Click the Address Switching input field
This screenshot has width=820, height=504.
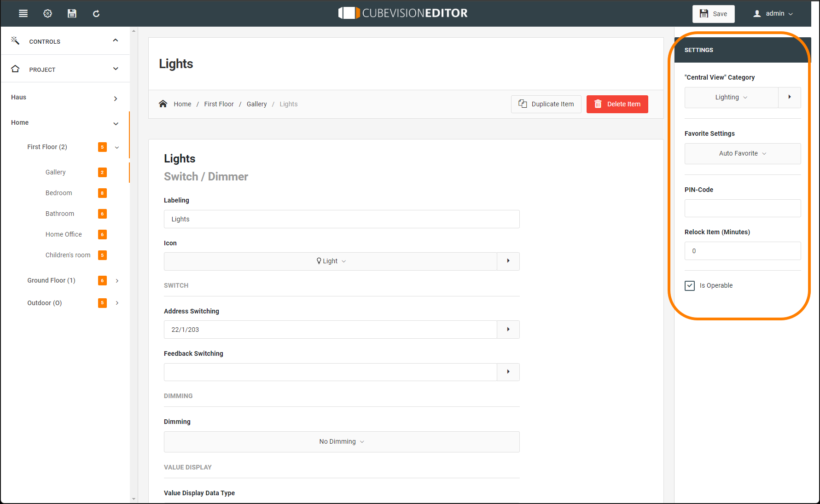pyautogui.click(x=331, y=330)
